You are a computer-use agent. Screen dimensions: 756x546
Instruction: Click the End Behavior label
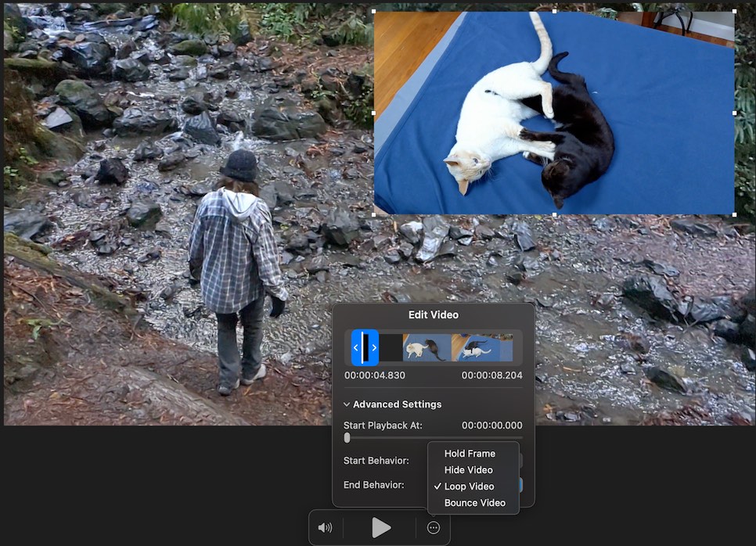pyautogui.click(x=373, y=485)
